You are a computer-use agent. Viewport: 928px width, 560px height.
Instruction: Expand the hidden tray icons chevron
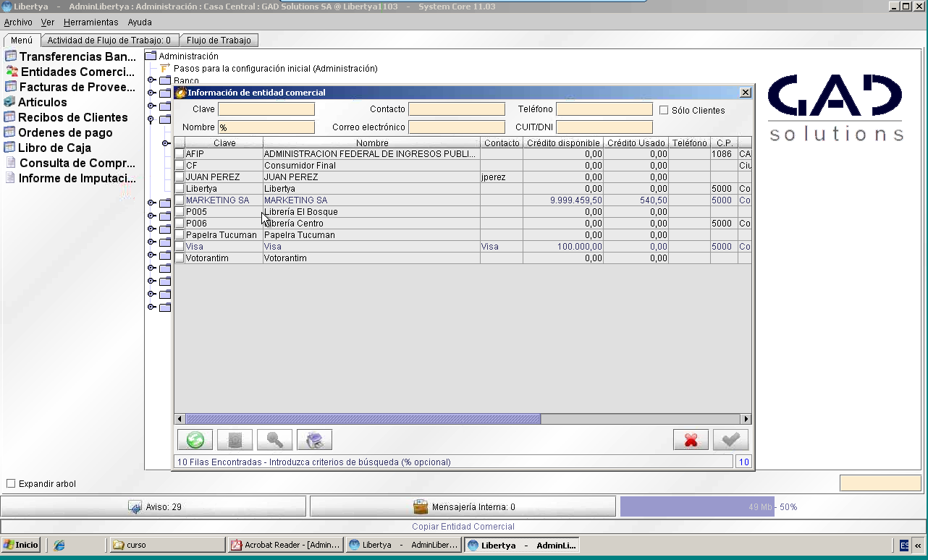pyautogui.click(x=918, y=546)
